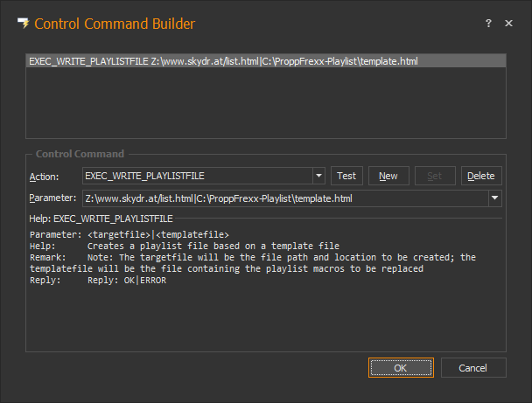Close the Control Command Builder dialog

click(508, 24)
